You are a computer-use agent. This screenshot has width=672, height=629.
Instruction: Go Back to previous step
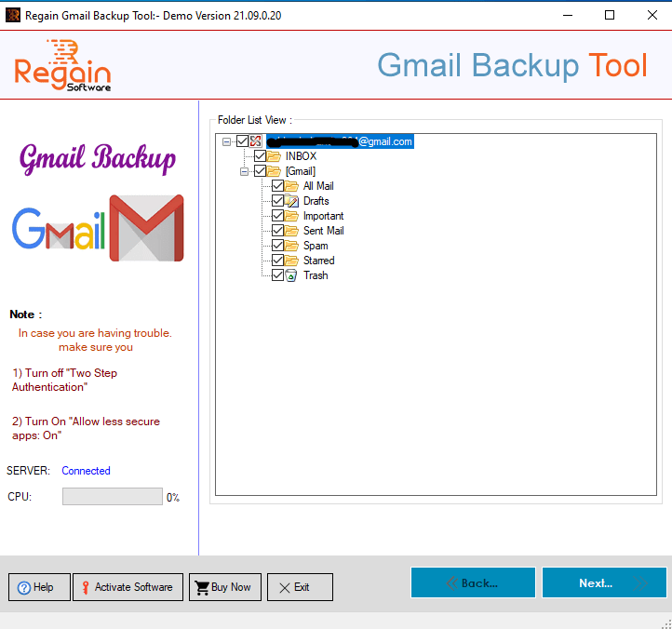pos(473,582)
